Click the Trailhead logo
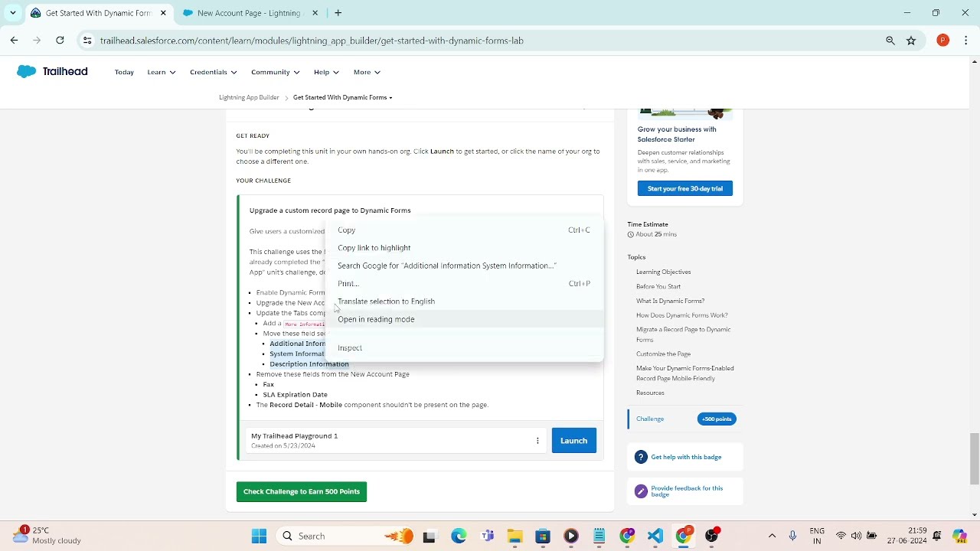 tap(52, 72)
